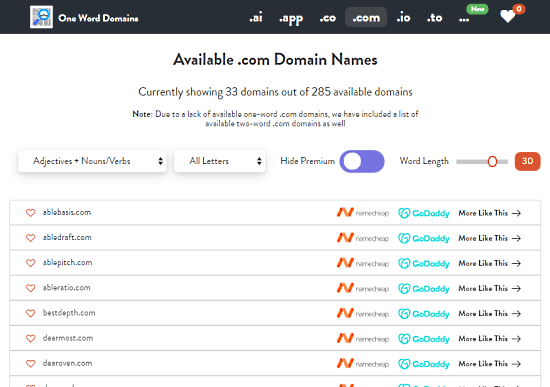Toggle the Hide Premium switch

click(x=362, y=161)
